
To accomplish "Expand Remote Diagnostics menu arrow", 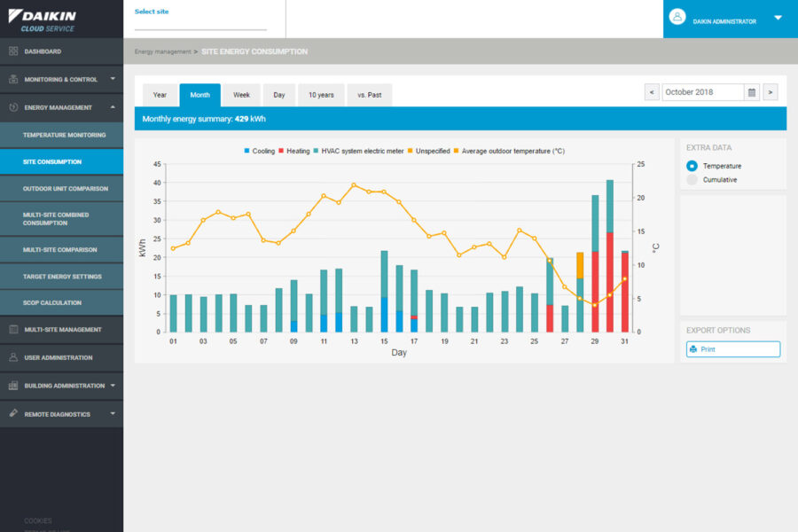I will 113,413.
